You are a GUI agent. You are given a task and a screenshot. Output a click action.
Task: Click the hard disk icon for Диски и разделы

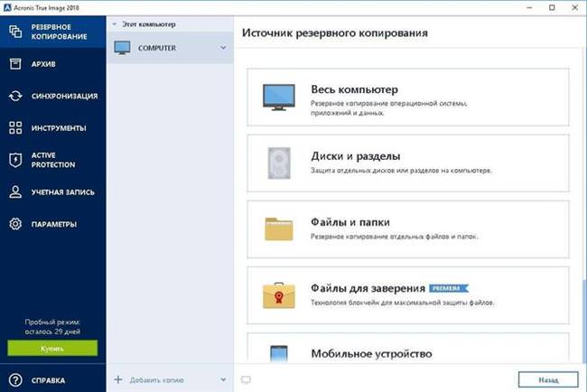pos(279,163)
